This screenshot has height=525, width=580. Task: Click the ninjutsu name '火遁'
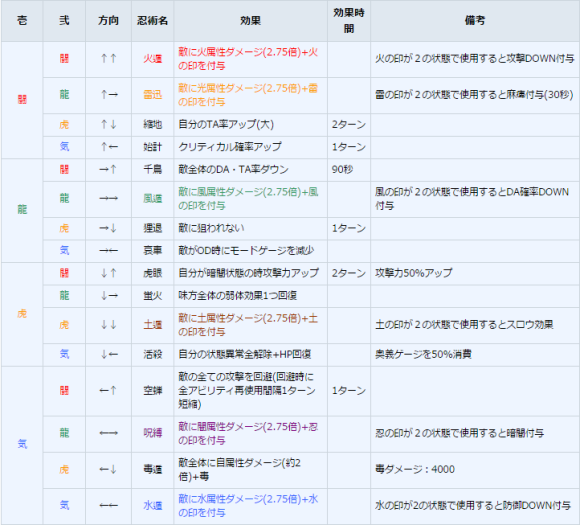coord(152,59)
